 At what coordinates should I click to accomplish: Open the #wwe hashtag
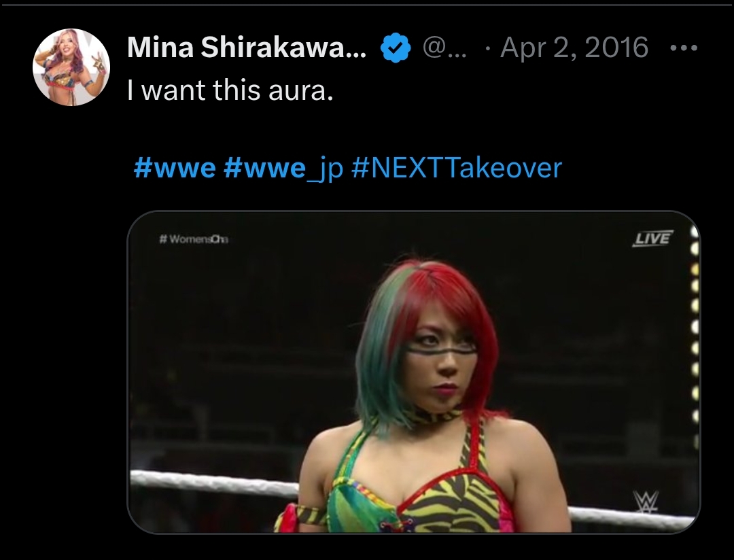[x=175, y=168]
